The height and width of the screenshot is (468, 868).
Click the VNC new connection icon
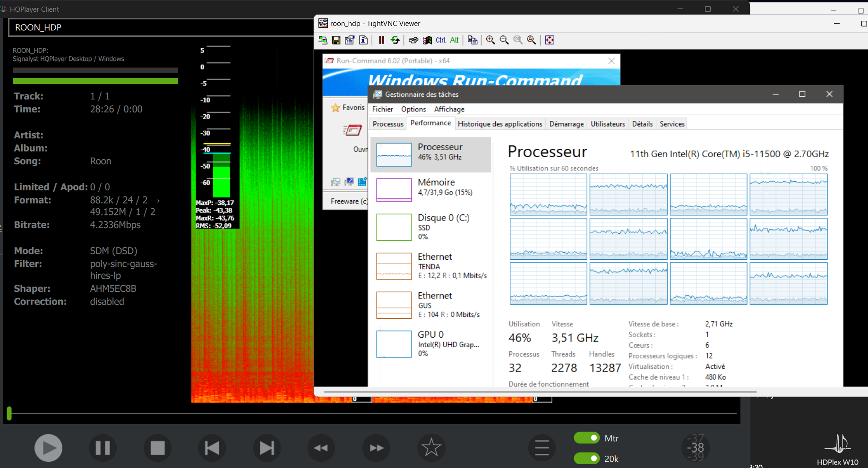coord(323,40)
